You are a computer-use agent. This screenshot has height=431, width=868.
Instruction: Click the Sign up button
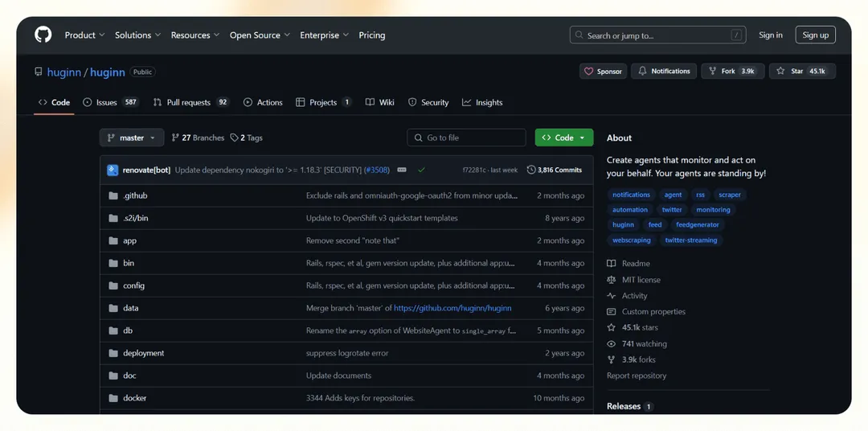pos(816,35)
